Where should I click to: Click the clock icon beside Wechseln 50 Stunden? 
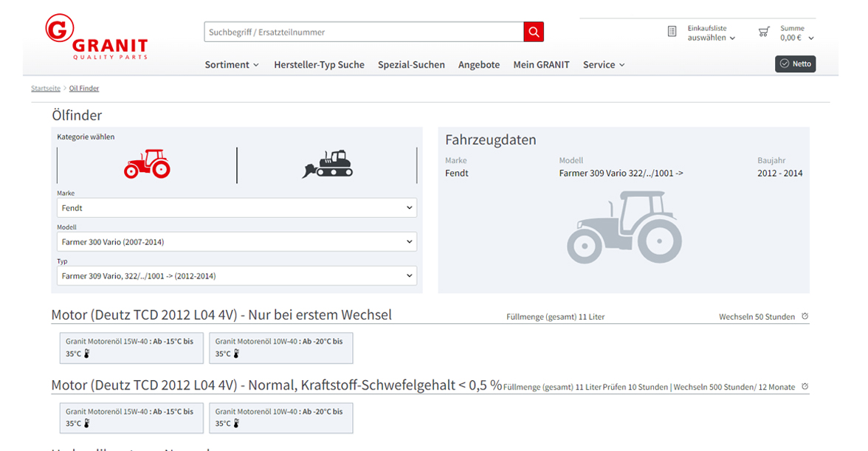pos(805,317)
